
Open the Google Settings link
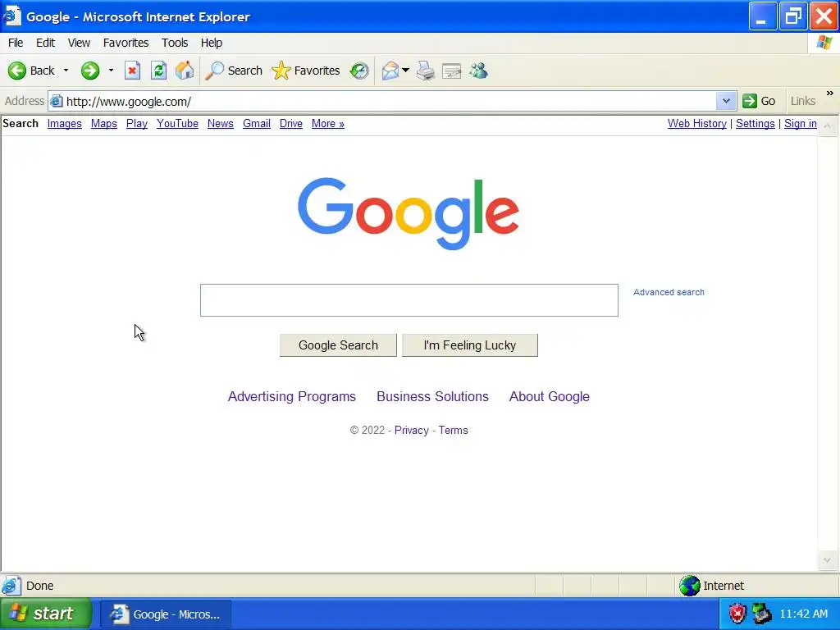(756, 124)
